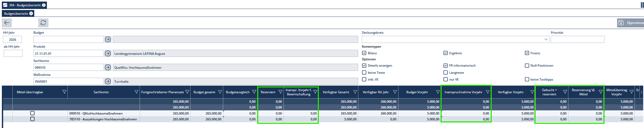This screenshot has height=128, width=644.
Task: Open the app grid menu icon
Action: coord(642,5)
